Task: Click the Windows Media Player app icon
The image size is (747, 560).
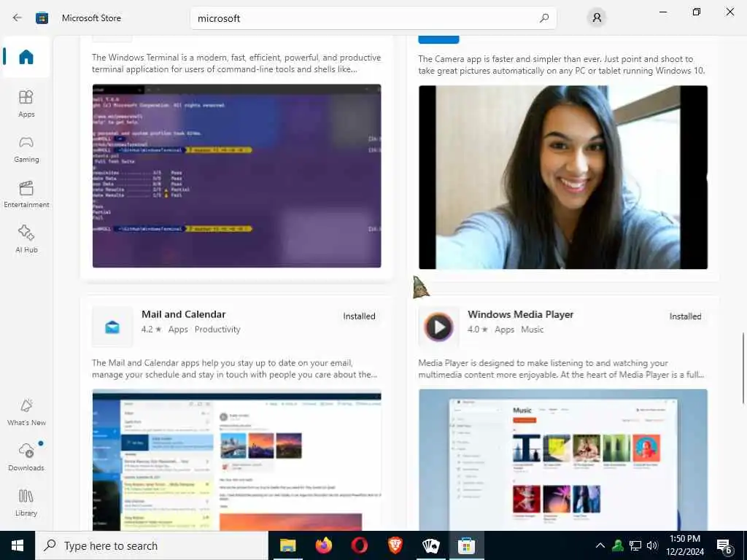Action: click(x=438, y=327)
